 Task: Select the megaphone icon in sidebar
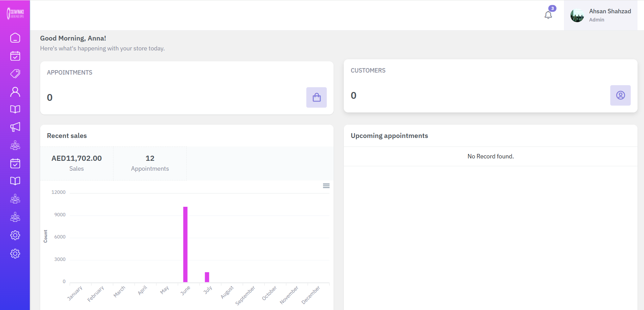[15, 127]
